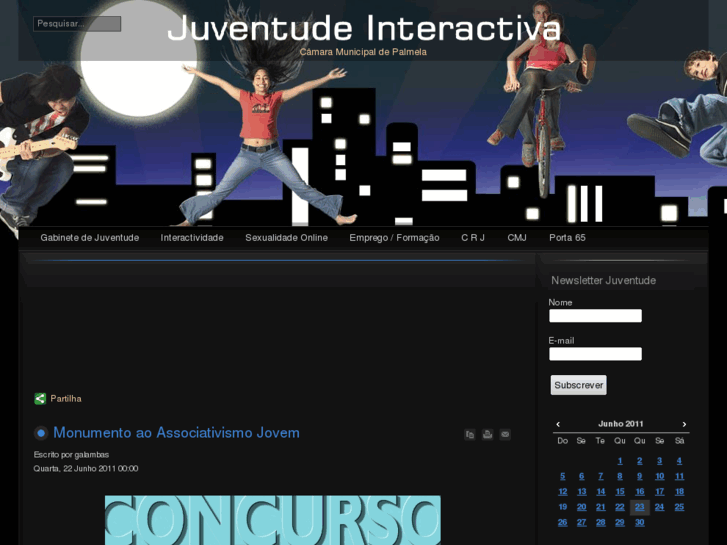Click the green Partilha share icon
The width and height of the screenshot is (727, 545).
[x=40, y=398]
